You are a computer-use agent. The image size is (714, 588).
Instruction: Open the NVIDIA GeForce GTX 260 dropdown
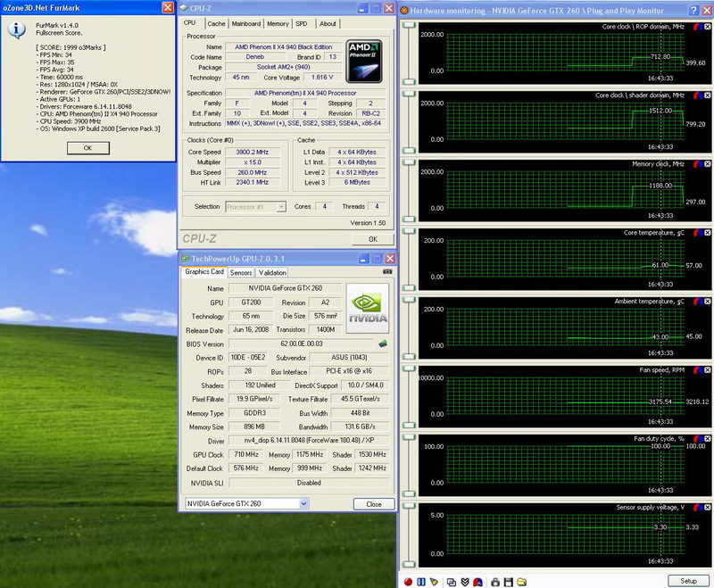tap(304, 504)
